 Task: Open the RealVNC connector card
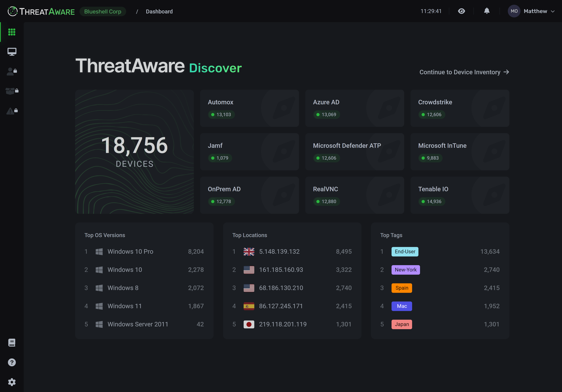354,195
